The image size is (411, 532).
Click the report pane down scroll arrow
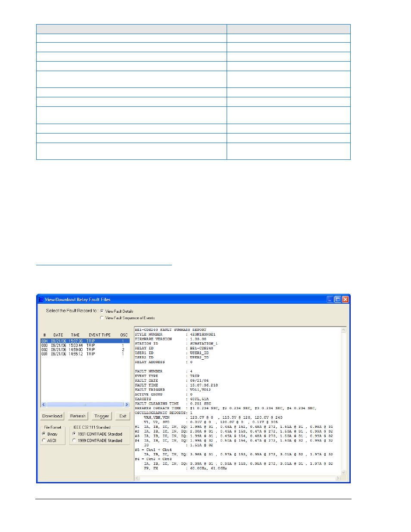click(343, 473)
